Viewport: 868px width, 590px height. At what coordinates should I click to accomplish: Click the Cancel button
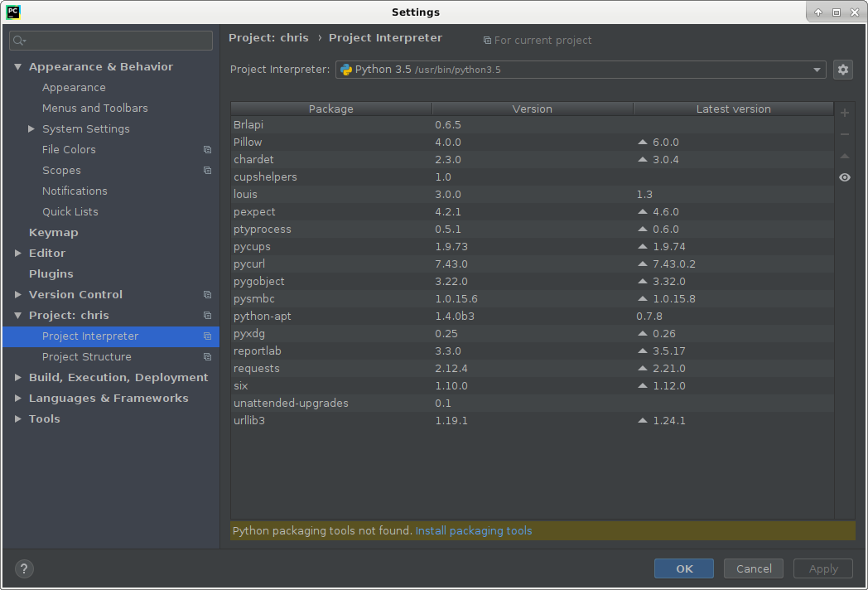point(754,568)
